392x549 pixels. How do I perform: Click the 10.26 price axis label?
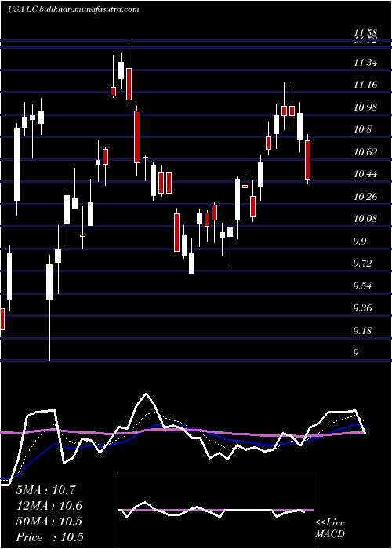click(365, 196)
